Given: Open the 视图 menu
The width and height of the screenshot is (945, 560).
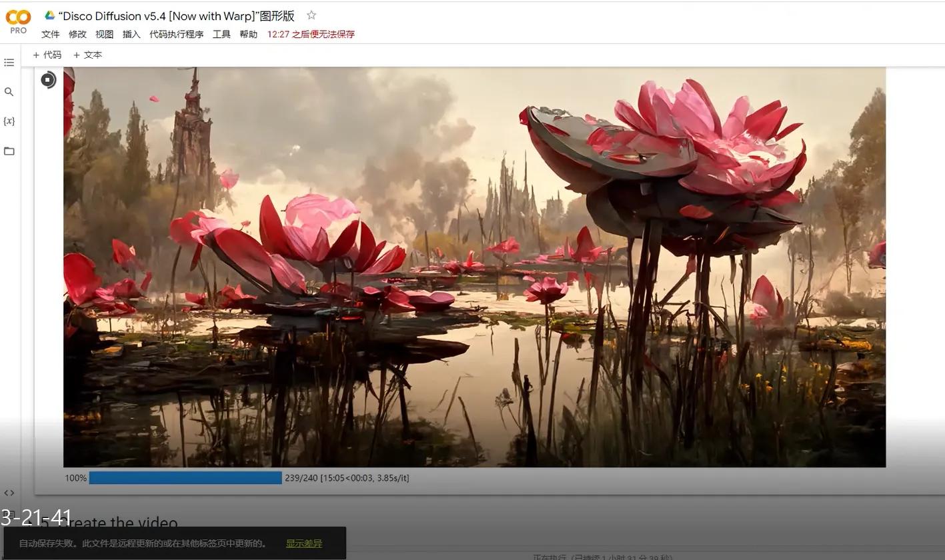Looking at the screenshot, I should 105,34.
